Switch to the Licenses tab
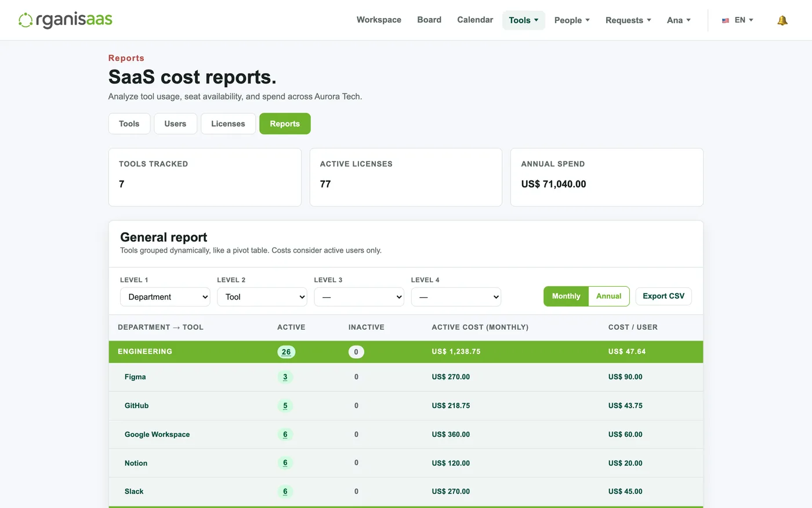812x508 pixels. tap(228, 124)
